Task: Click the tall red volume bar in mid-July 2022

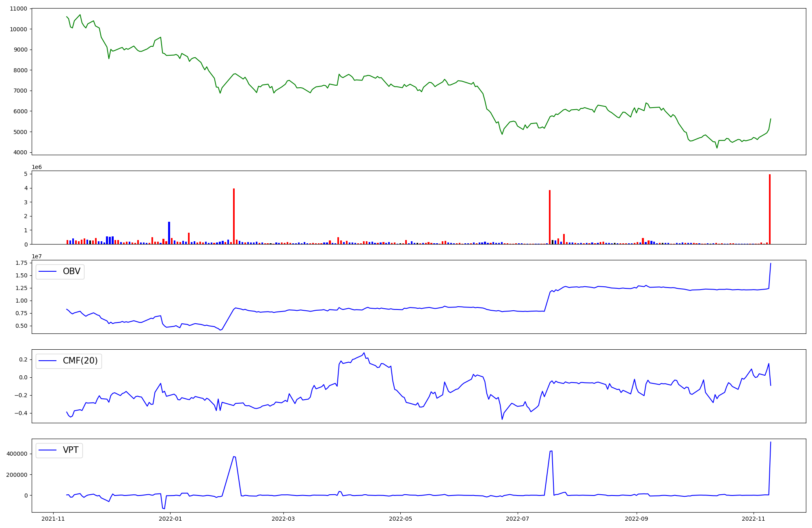Action: (550, 217)
